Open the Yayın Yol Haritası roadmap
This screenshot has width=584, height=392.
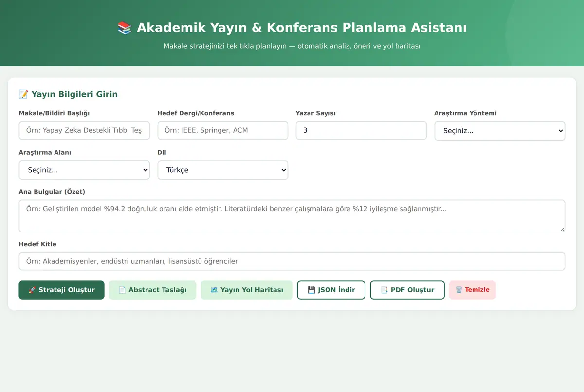pos(247,290)
